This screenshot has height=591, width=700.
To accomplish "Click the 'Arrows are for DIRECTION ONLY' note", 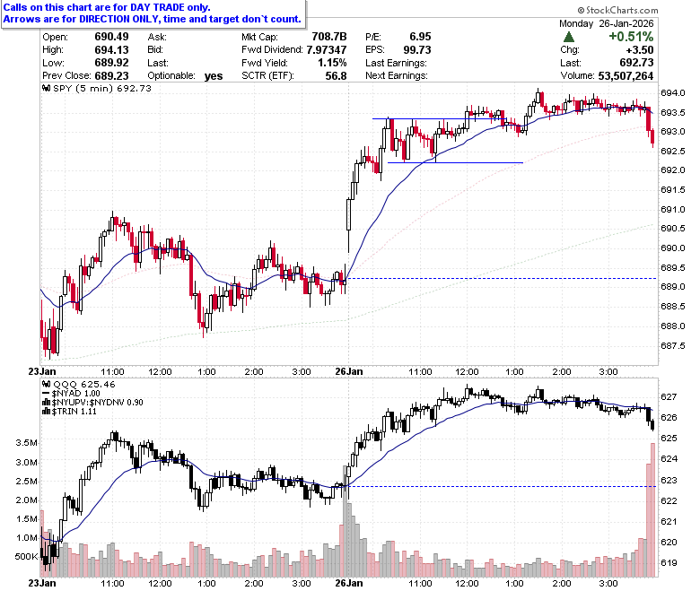I will point(153,19).
